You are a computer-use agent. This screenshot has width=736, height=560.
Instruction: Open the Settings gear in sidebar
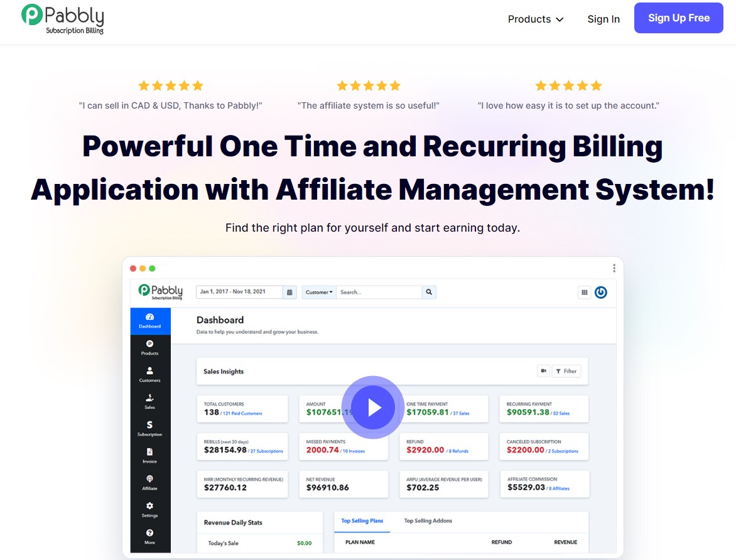(149, 509)
